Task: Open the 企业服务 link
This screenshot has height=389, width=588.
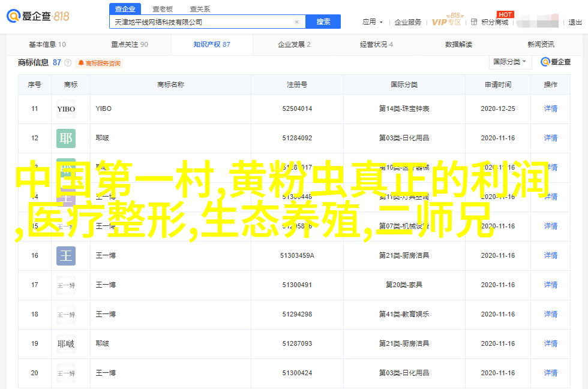Action: pyautogui.click(x=408, y=22)
